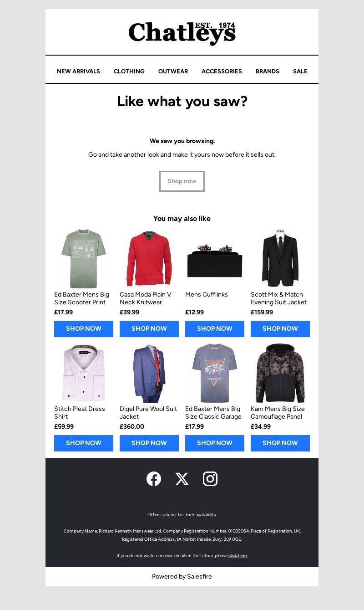Screen dimensions: 364x610
Task: Go to NEW ARRIVALS in navigation
Action: (x=78, y=72)
